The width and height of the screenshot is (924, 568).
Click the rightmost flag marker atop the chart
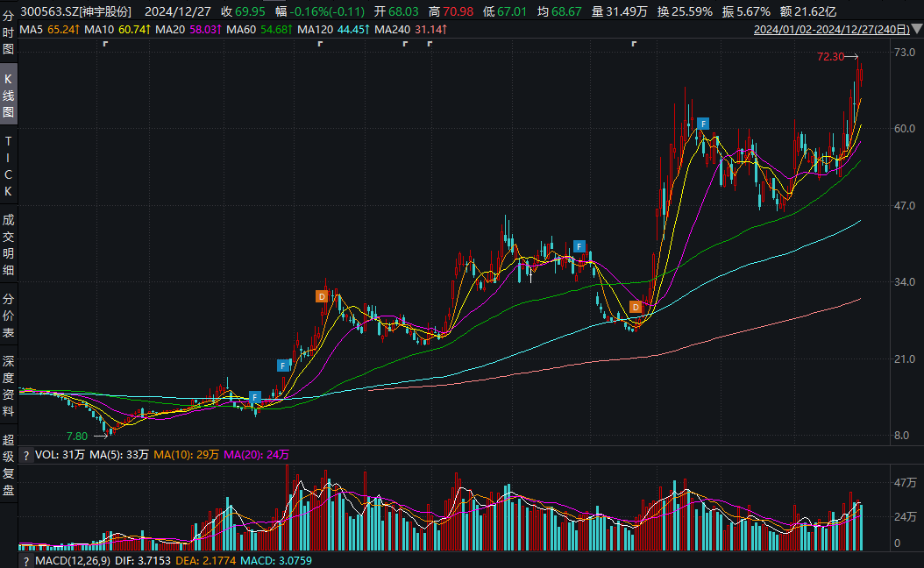pyautogui.click(x=634, y=44)
